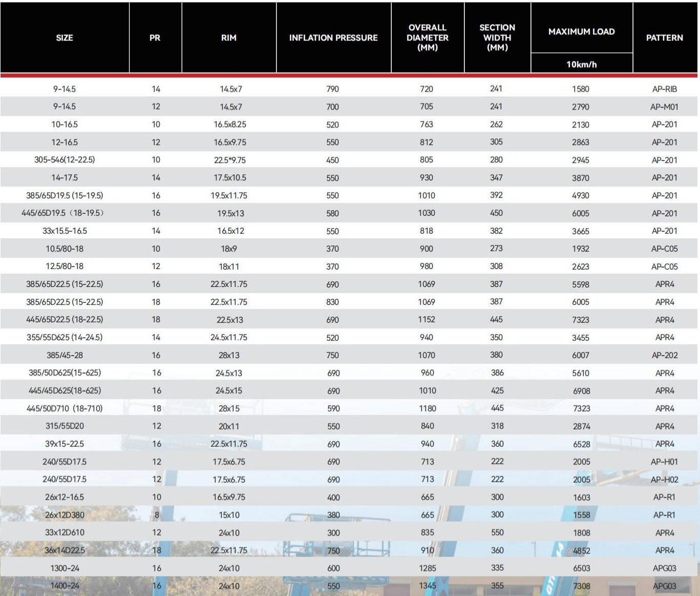Screen dimensions: 700x596
Task: Select the 26x12D380 size cell
Action: 65,515
